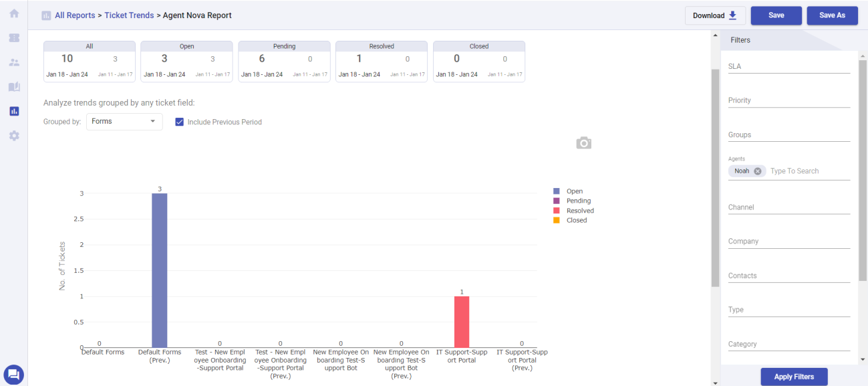The height and width of the screenshot is (386, 868).
Task: Open the Category filter field
Action: pyautogui.click(x=789, y=344)
